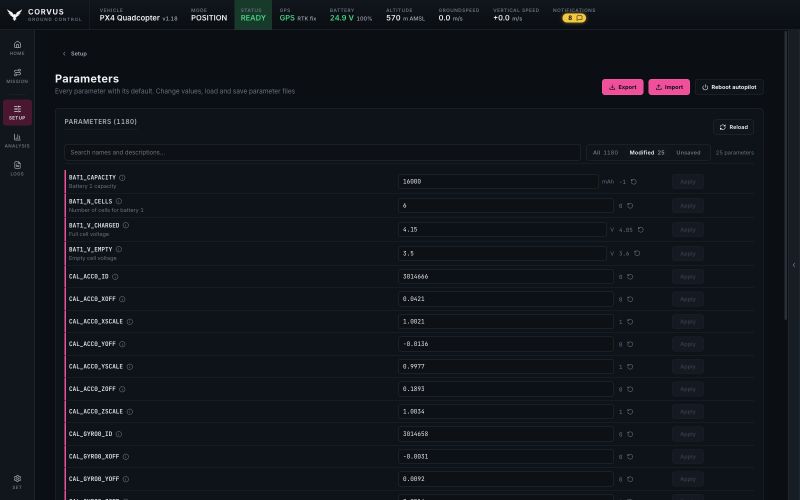Export the parameters file
The width and height of the screenshot is (800, 500).
622,87
